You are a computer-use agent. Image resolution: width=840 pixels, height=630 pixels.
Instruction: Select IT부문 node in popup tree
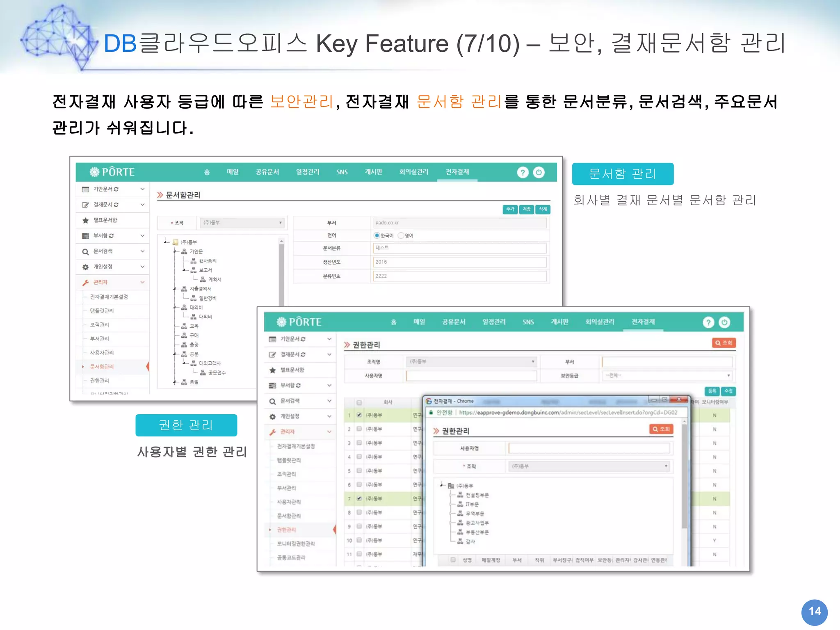[x=472, y=504]
